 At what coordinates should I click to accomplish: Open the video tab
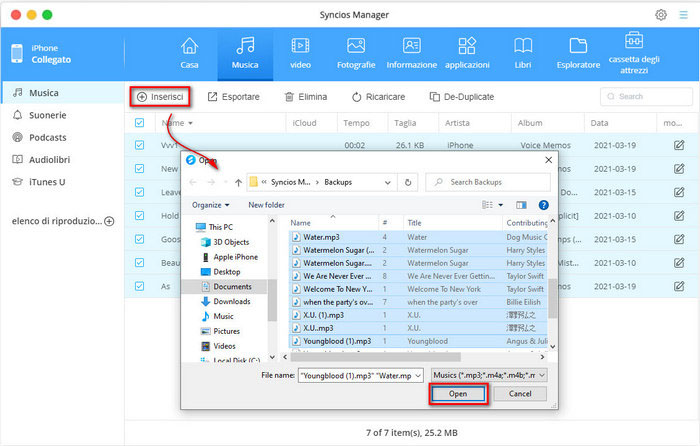(300, 53)
